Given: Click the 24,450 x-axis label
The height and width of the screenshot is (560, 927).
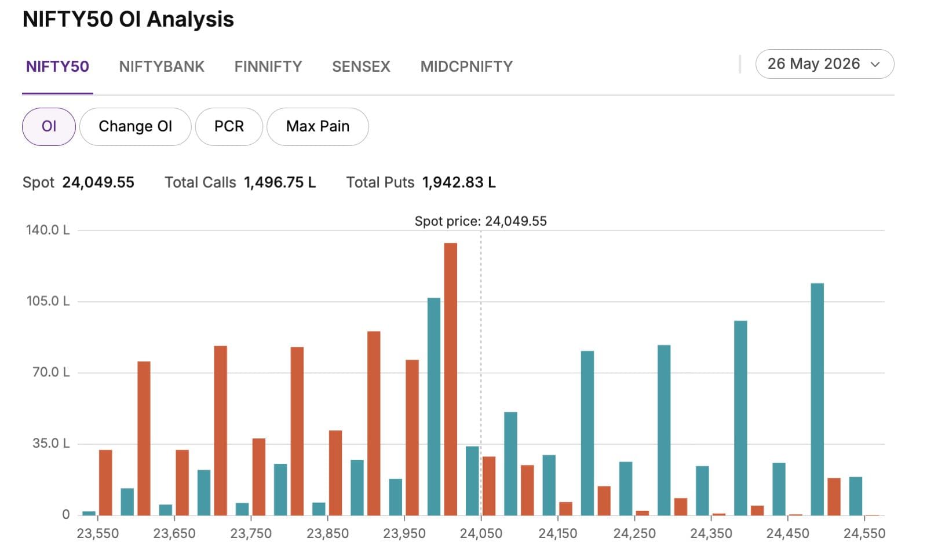Looking at the screenshot, I should 787,533.
